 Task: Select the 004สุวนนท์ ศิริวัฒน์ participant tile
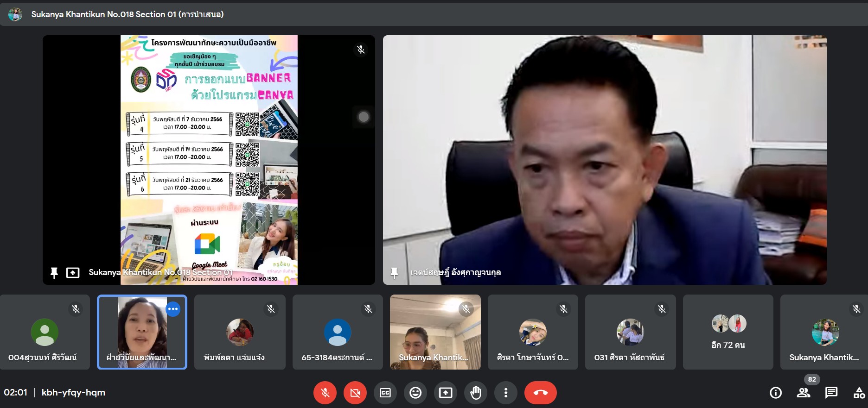pos(45,332)
